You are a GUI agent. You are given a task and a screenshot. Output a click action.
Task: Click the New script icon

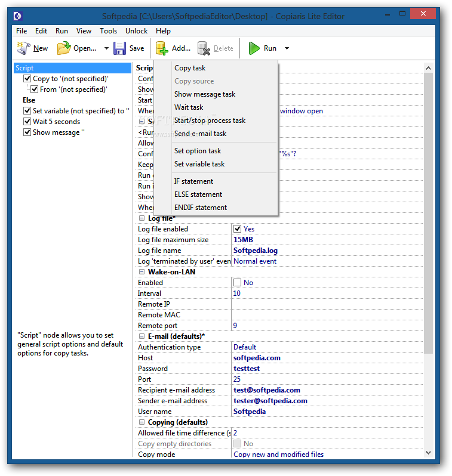pyautogui.click(x=23, y=48)
